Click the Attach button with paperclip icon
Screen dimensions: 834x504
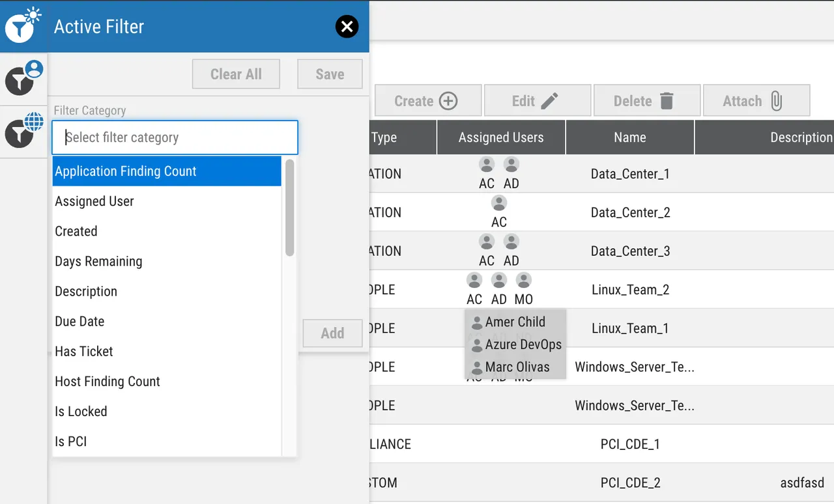click(x=756, y=101)
